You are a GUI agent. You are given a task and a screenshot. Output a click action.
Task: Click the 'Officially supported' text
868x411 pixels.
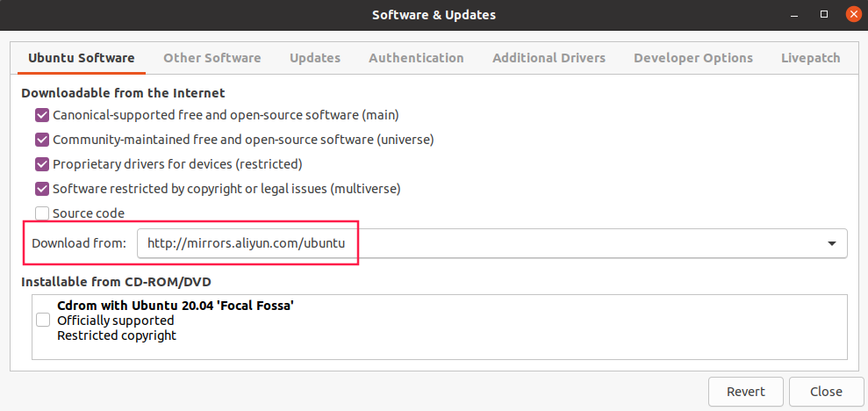[x=116, y=321]
